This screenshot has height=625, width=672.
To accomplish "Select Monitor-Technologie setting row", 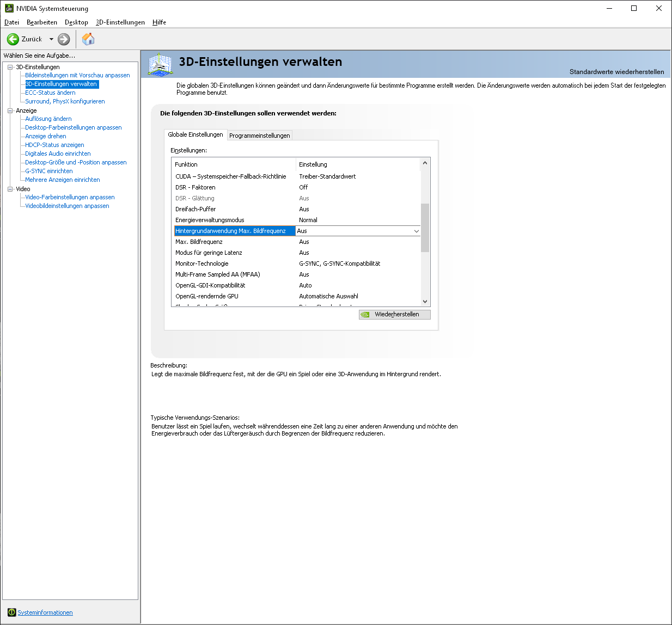I will pos(297,264).
